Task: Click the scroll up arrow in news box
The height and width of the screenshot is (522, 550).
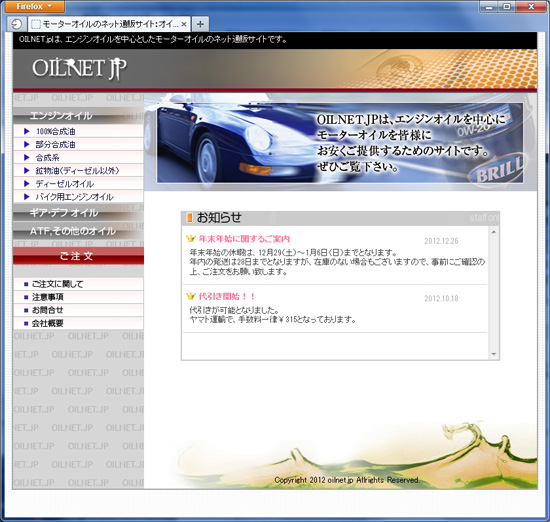Action: click(x=494, y=232)
